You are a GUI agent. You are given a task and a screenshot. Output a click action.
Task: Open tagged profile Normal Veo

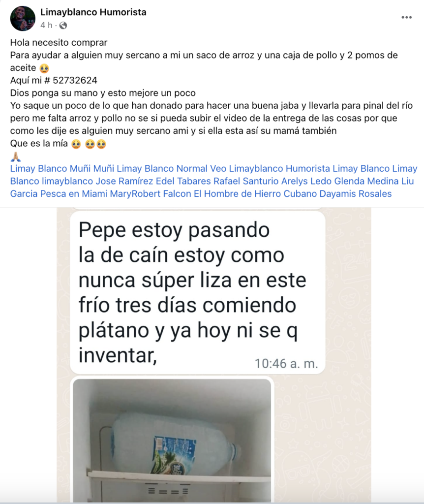201,168
